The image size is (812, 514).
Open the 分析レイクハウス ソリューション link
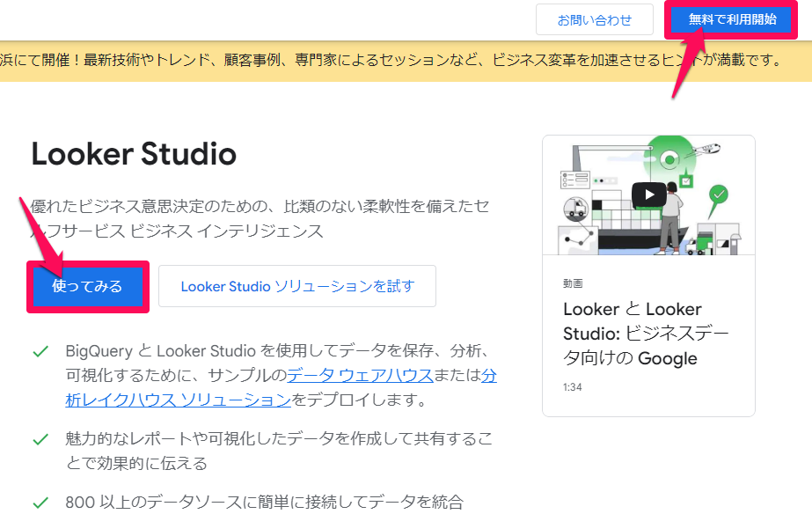pyautogui.click(x=178, y=400)
